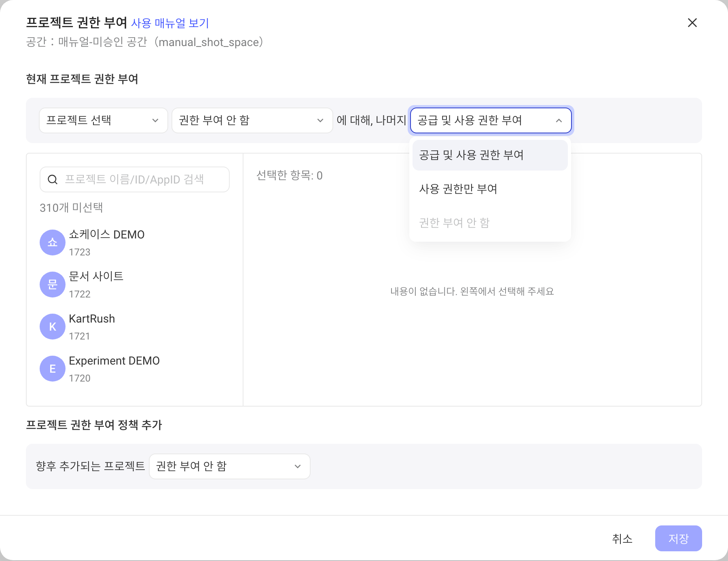Click the 취소 button

point(622,538)
